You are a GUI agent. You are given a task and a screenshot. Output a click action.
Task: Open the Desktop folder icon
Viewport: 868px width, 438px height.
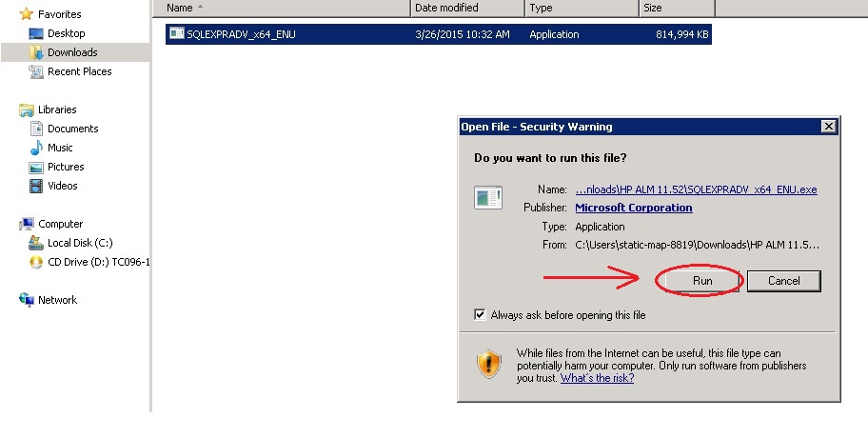point(36,33)
